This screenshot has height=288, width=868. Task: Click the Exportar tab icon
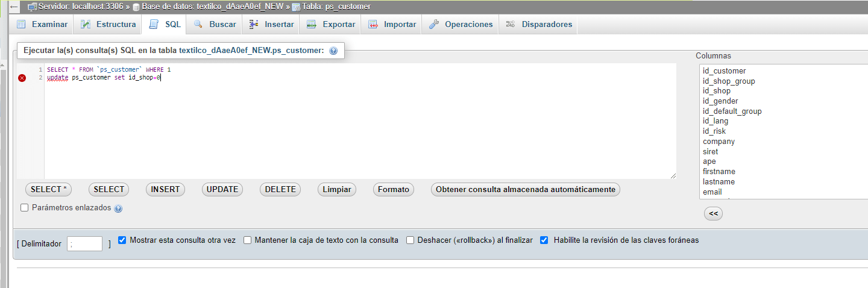(312, 24)
